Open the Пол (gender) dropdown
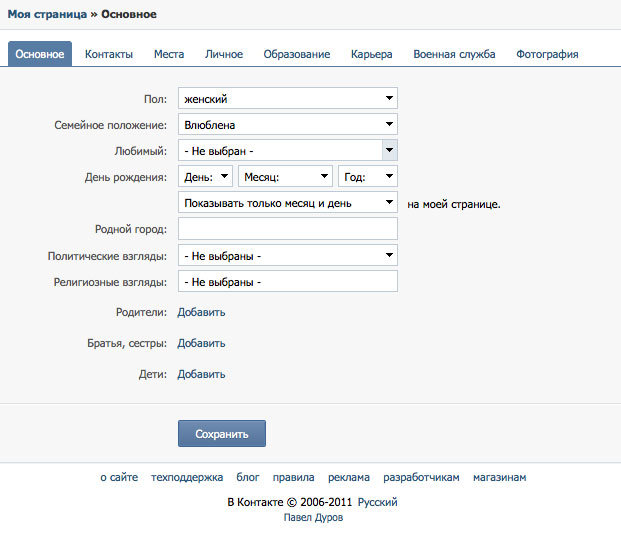The height and width of the screenshot is (533, 621). click(288, 98)
